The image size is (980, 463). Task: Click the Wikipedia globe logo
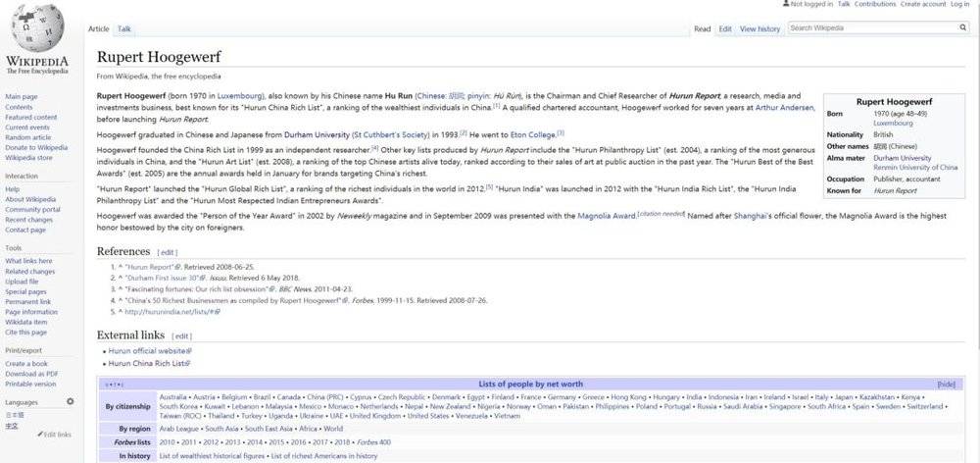click(38, 28)
